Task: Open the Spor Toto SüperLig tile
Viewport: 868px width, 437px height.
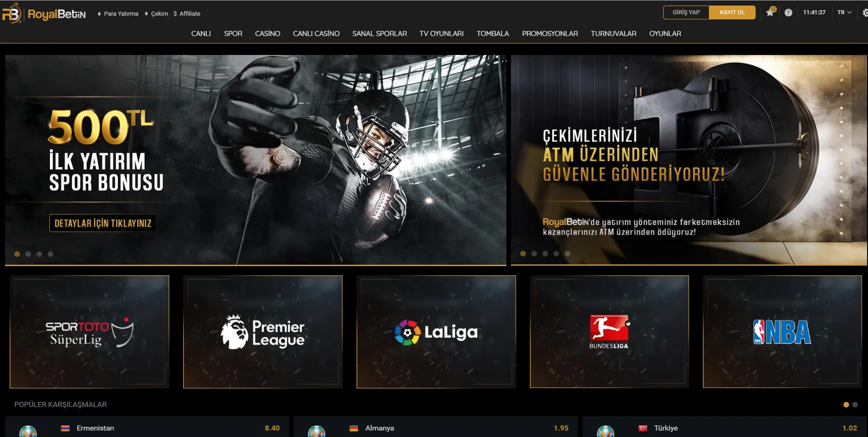Action: pyautogui.click(x=89, y=332)
